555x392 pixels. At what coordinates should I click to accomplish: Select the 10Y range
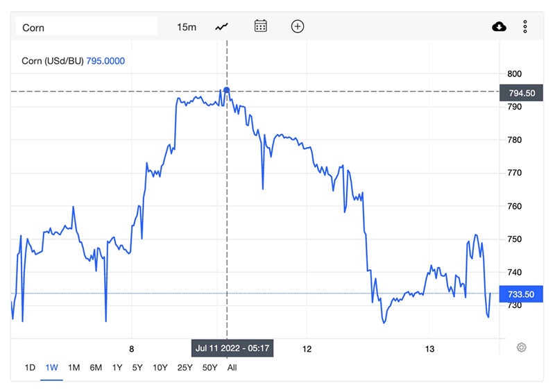coord(160,368)
